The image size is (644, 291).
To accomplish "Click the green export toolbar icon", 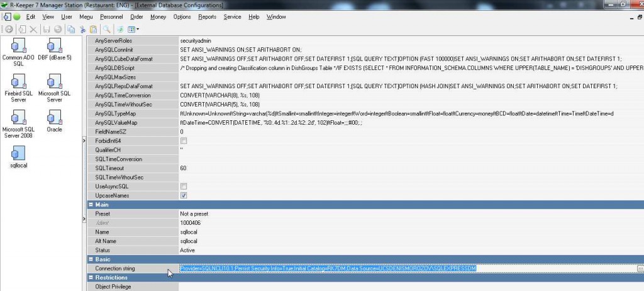I will [120, 29].
